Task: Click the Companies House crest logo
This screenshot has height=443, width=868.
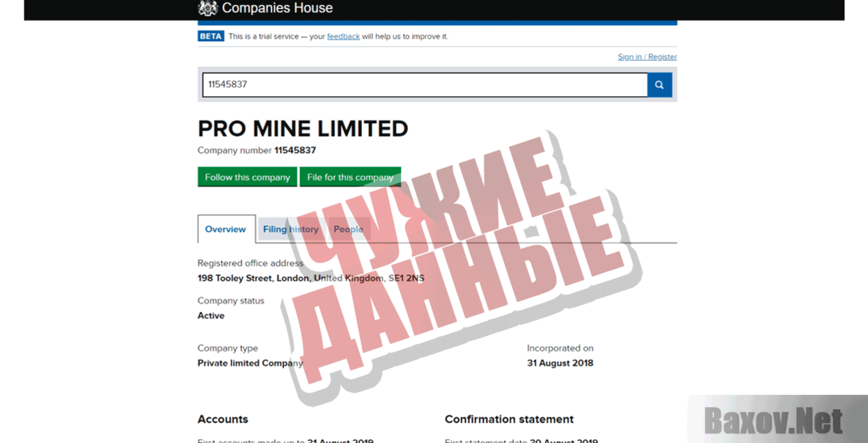Action: point(207,8)
